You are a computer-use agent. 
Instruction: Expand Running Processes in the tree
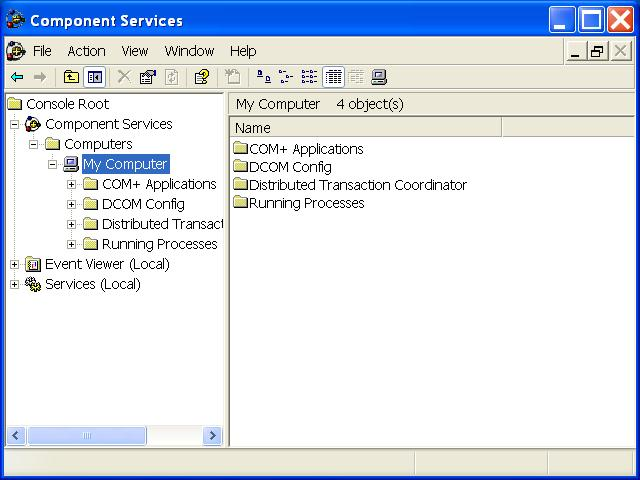[71, 244]
